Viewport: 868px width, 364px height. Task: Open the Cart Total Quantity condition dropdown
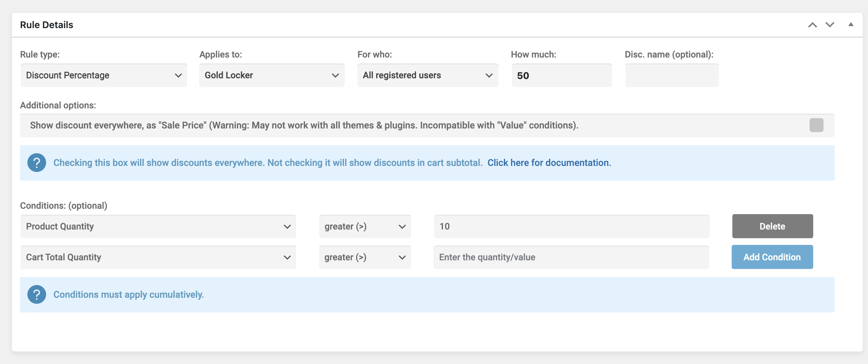pos(158,257)
